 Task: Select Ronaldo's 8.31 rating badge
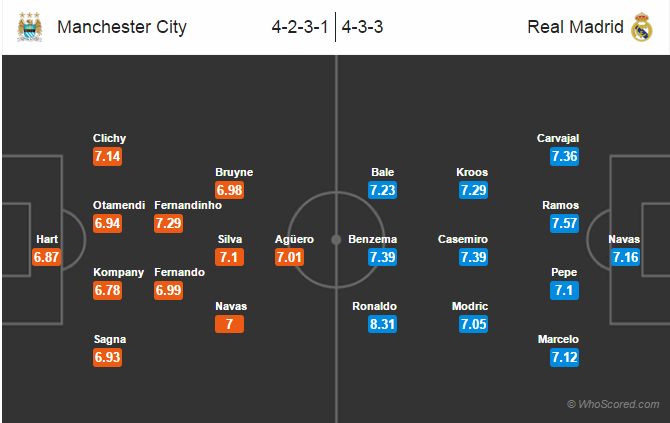[x=382, y=324]
